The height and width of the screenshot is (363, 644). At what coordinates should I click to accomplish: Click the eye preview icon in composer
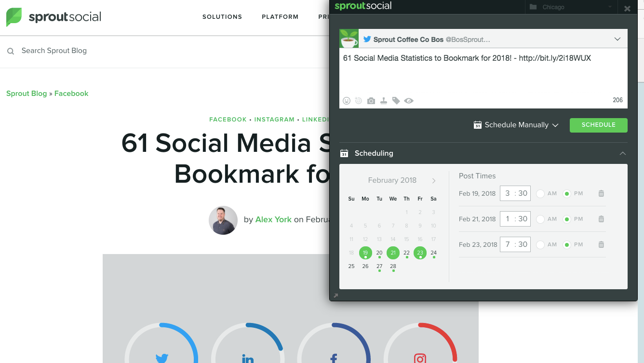(409, 101)
